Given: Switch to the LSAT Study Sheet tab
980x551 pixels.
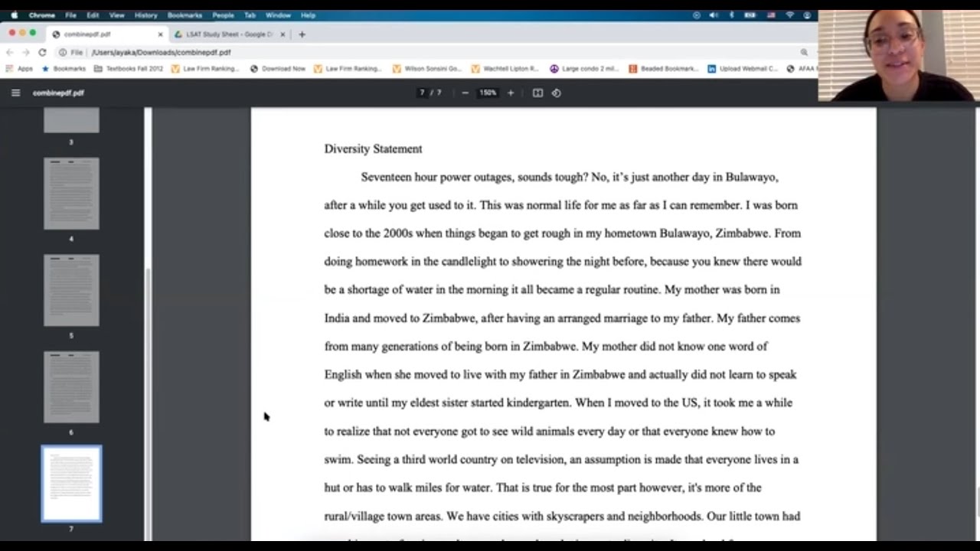Looking at the screenshot, I should pos(229,34).
